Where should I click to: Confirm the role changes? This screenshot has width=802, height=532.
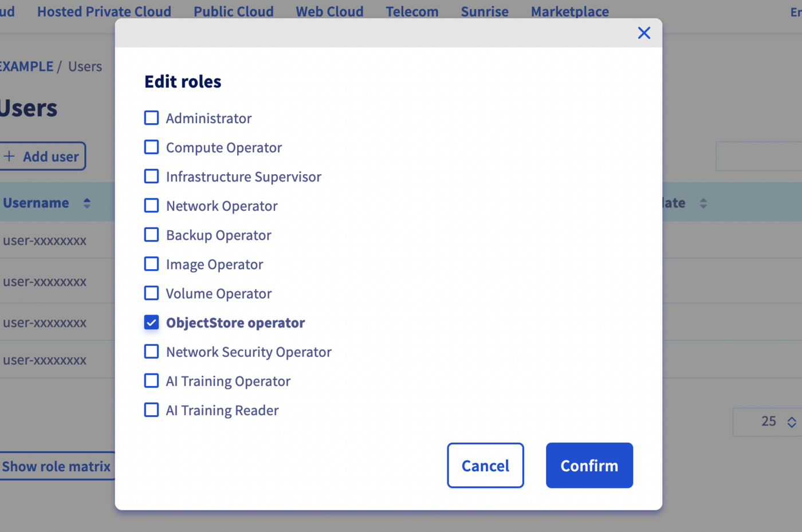pos(589,465)
